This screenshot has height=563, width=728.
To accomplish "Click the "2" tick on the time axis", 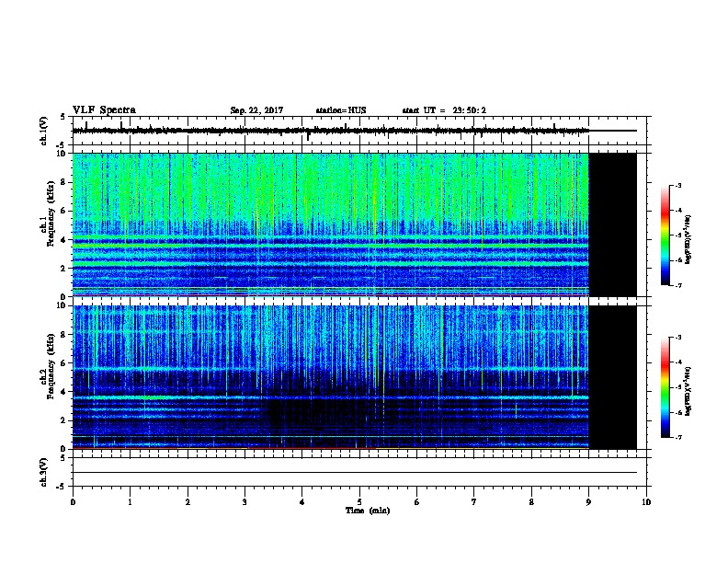I will coord(188,502).
